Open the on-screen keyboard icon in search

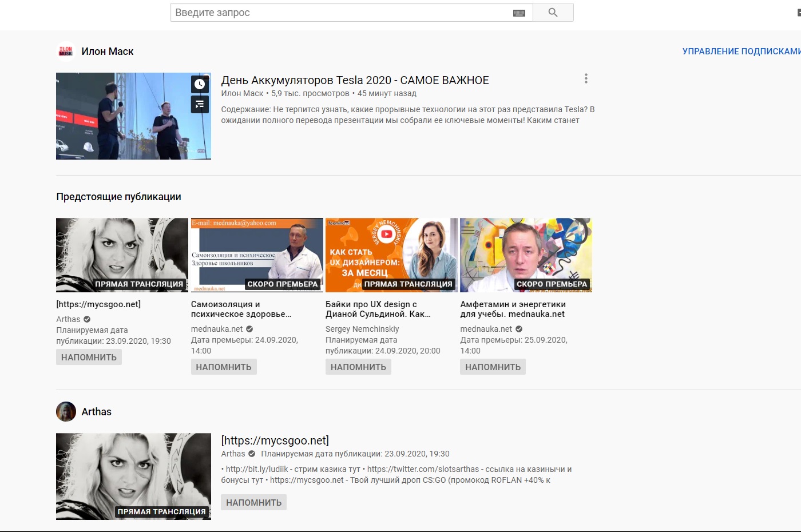[519, 13]
